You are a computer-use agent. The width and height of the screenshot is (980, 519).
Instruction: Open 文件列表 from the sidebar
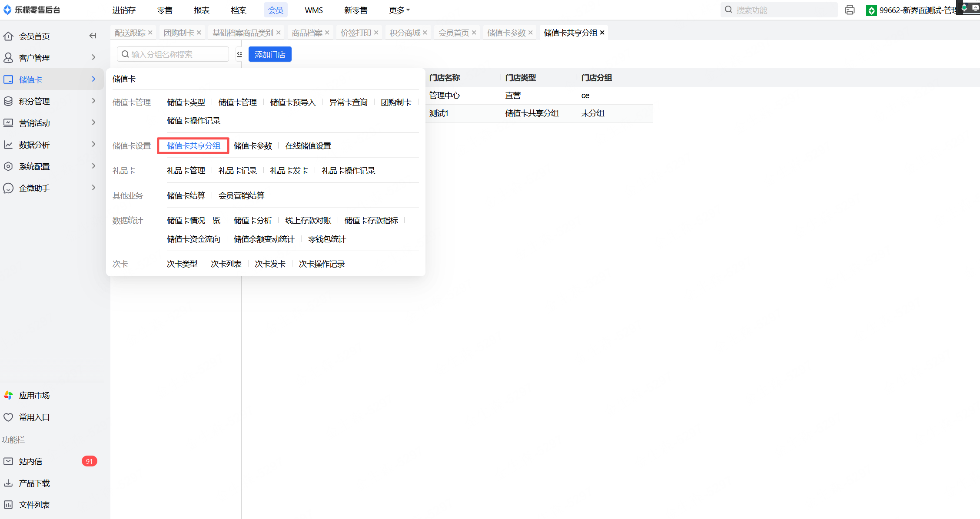coord(34,505)
